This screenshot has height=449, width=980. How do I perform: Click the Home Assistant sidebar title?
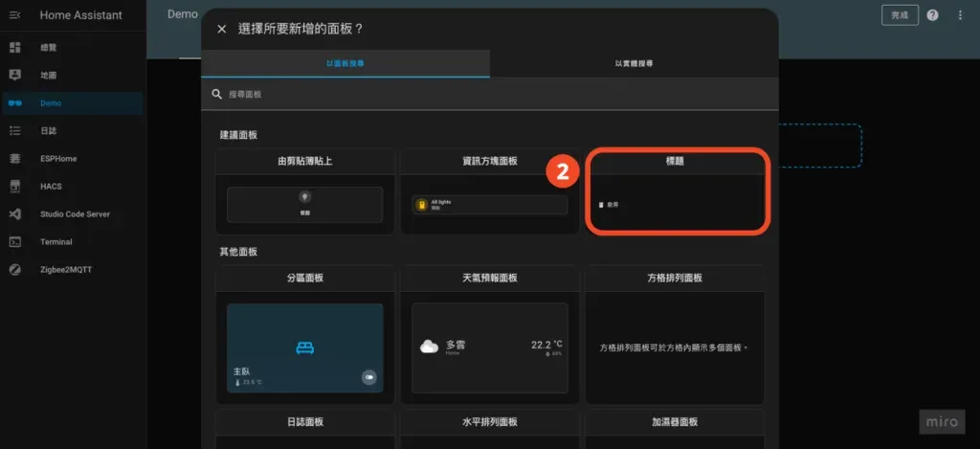(x=81, y=15)
